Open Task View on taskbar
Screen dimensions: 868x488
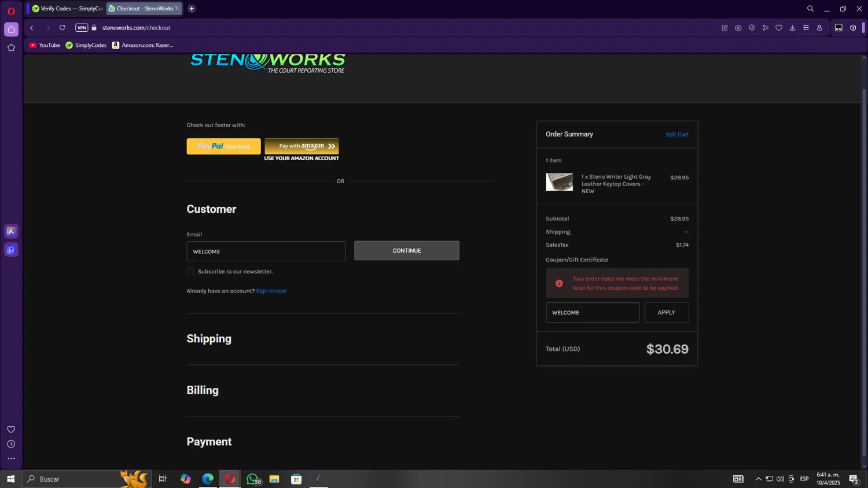coord(163,479)
